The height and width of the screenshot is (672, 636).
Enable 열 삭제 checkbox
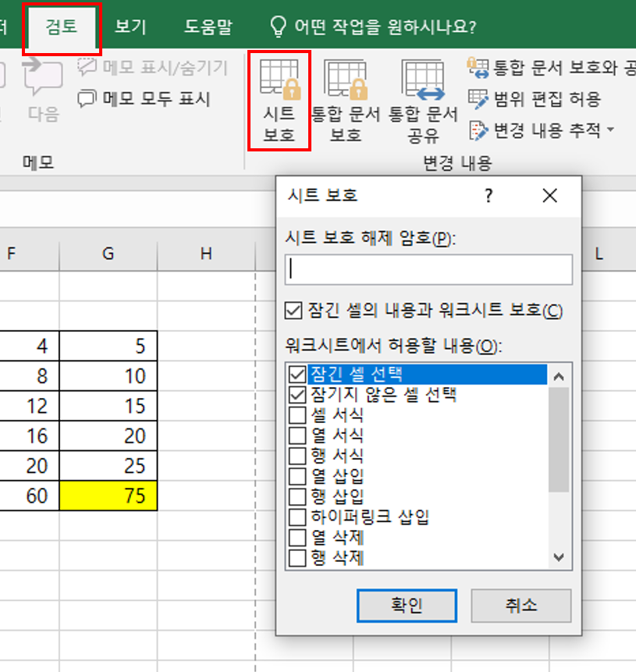297,538
